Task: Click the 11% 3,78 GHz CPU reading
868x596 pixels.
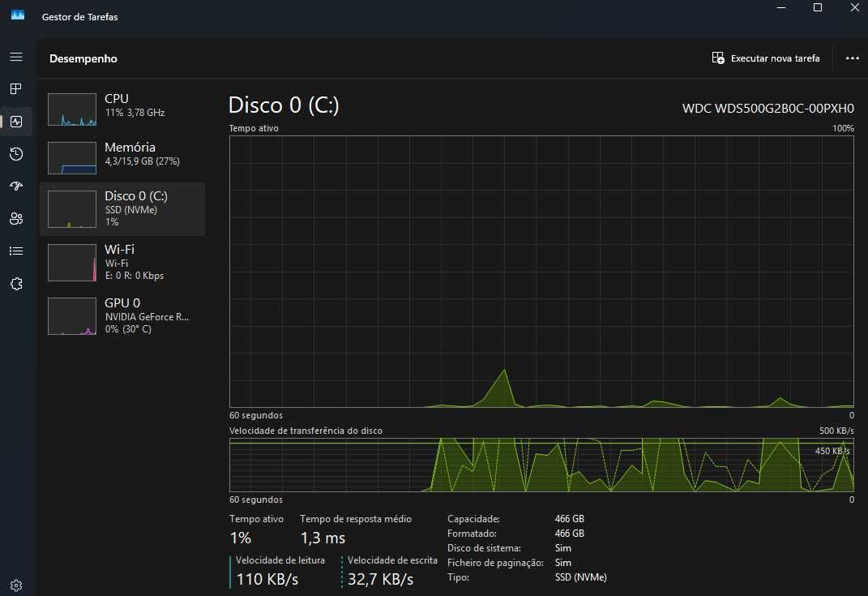Action: [135, 113]
